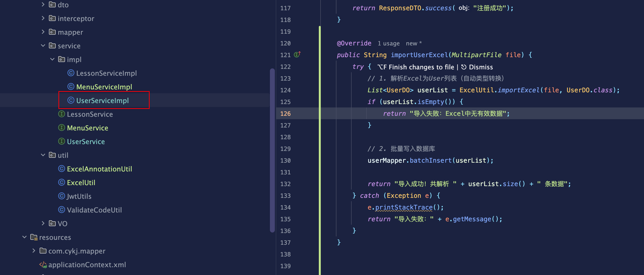This screenshot has width=644, height=275.
Task: Click the UserServiceImpl class icon
Action: pos(71,100)
